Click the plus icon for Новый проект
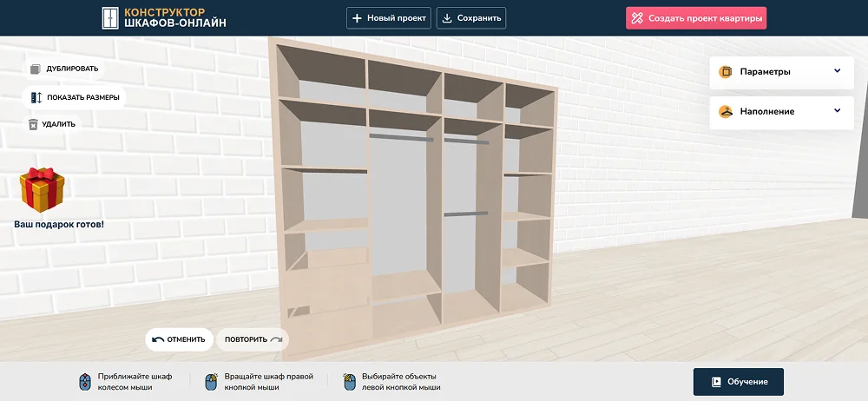 pyautogui.click(x=358, y=18)
